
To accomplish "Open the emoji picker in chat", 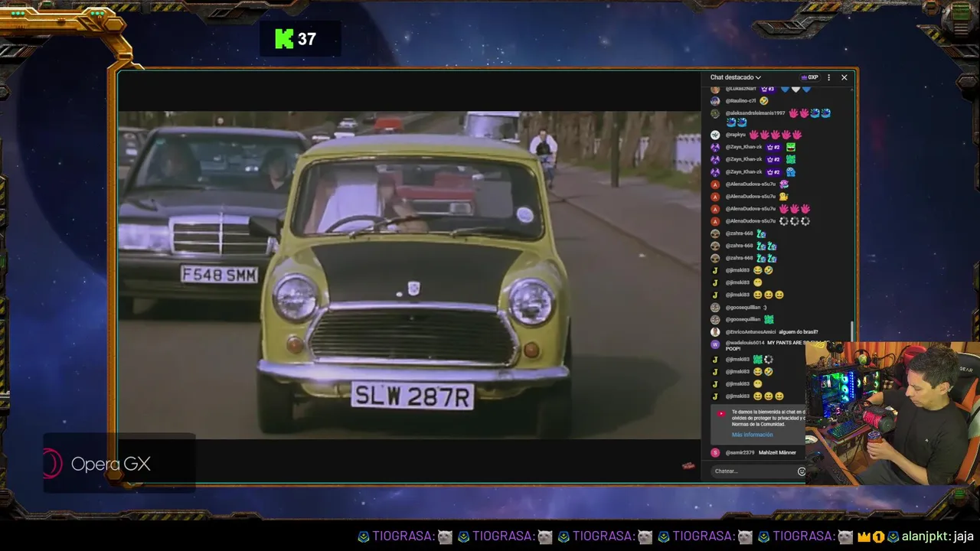I will [x=802, y=471].
